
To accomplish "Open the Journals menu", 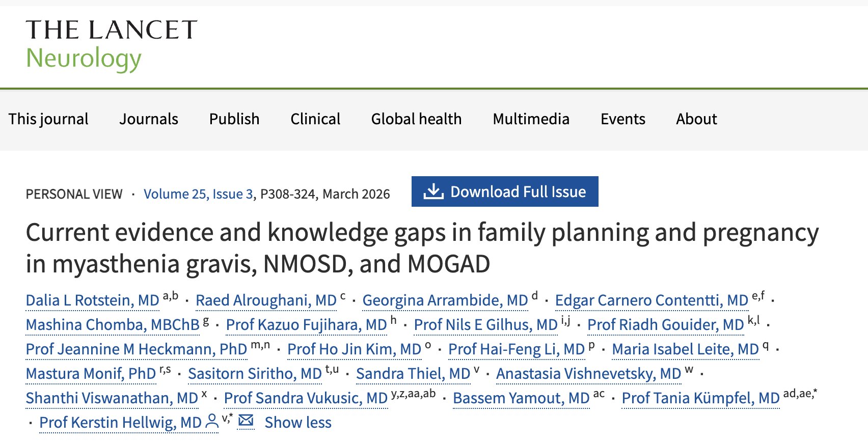I will coord(149,119).
